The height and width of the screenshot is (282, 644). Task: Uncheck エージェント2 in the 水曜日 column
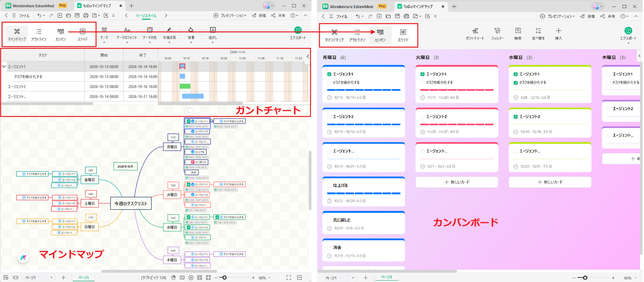tap(516, 116)
